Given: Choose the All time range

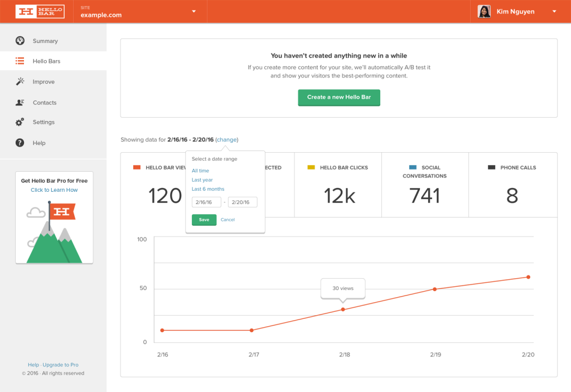Looking at the screenshot, I should tap(200, 171).
